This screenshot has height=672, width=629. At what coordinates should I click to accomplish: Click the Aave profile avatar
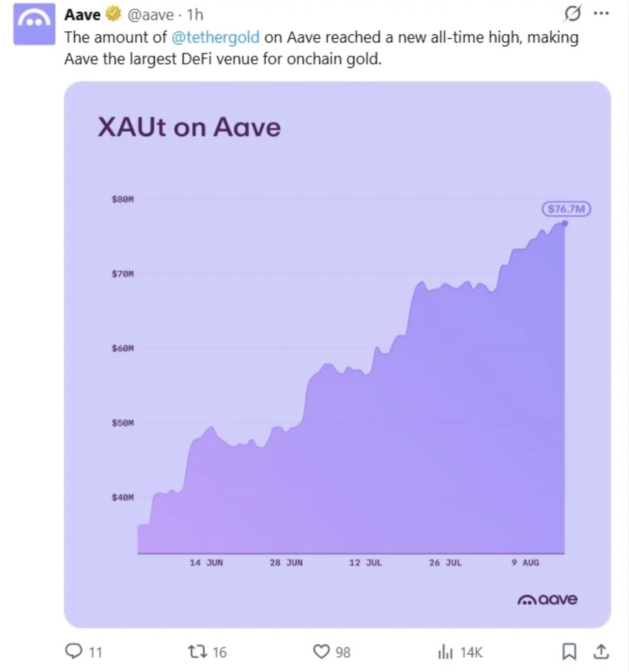[34, 24]
